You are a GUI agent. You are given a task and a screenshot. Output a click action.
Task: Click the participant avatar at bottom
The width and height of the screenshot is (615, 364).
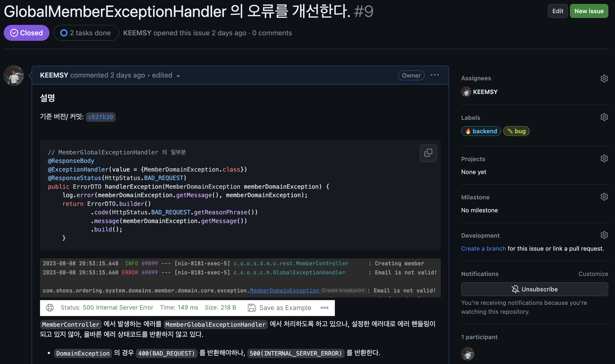click(468, 354)
